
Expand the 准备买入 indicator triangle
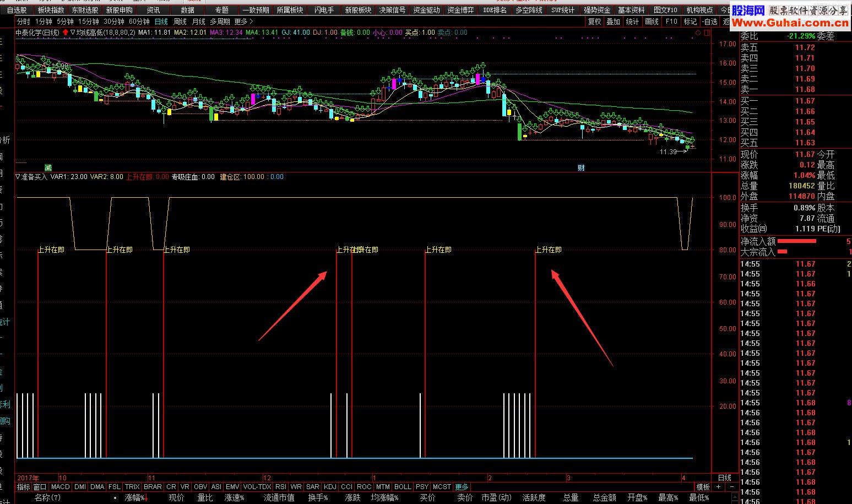tap(18, 177)
